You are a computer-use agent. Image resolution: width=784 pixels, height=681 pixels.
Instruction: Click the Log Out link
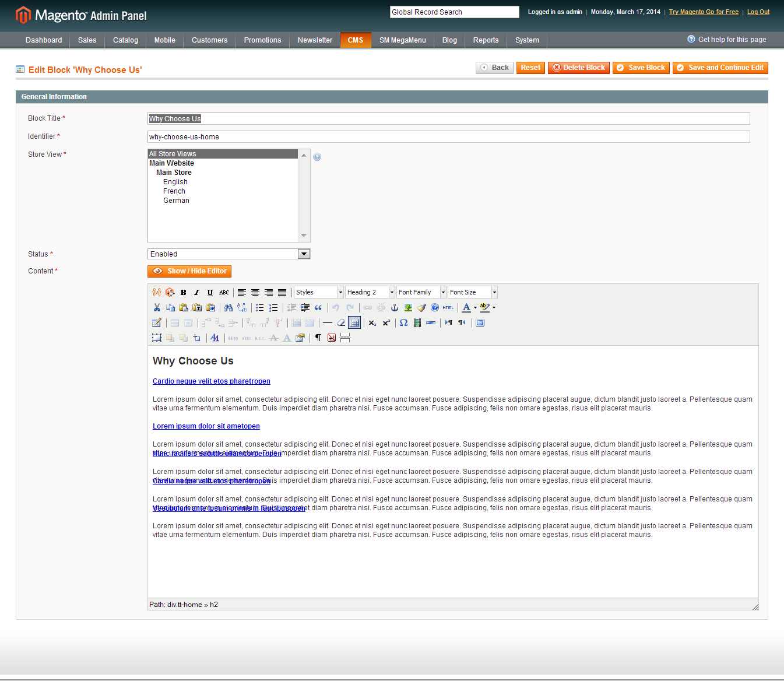coord(758,12)
